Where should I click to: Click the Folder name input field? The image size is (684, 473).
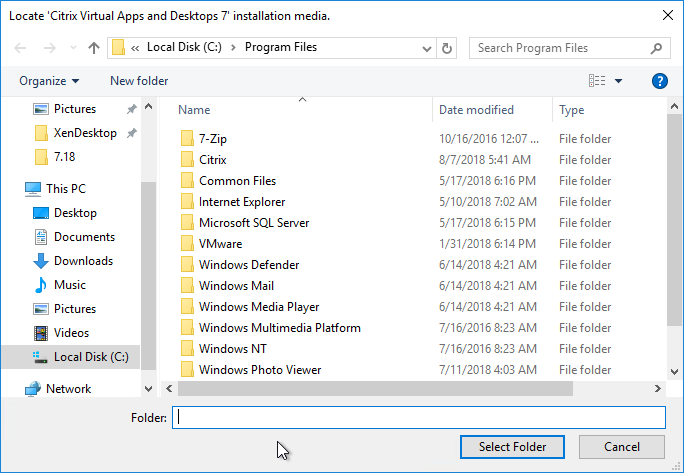click(x=419, y=418)
